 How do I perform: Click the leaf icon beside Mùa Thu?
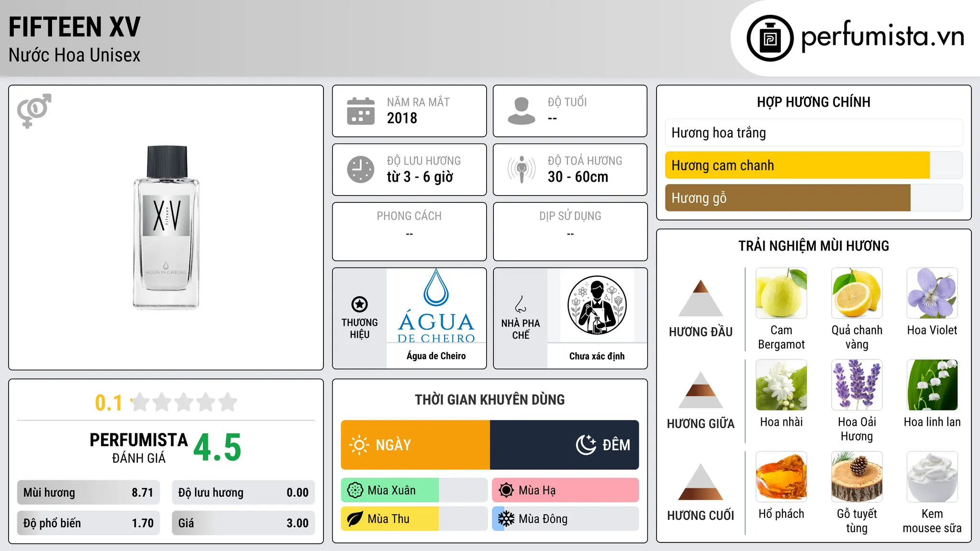click(355, 519)
